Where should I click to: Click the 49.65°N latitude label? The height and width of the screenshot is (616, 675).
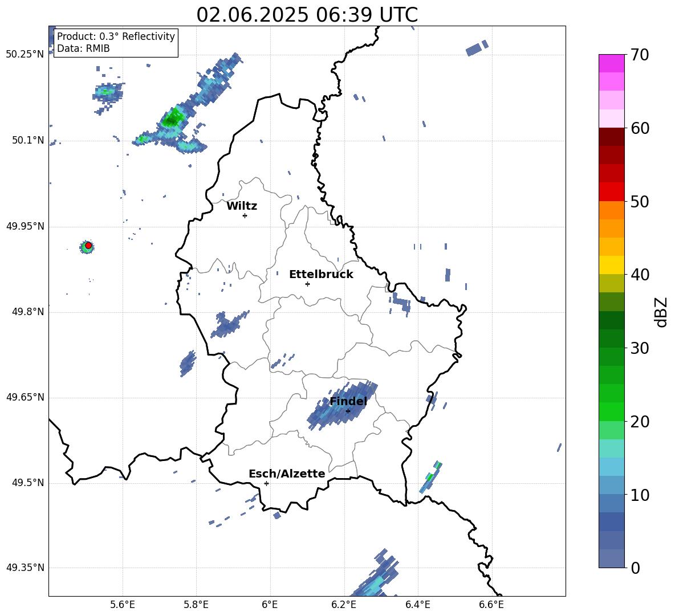[25, 397]
